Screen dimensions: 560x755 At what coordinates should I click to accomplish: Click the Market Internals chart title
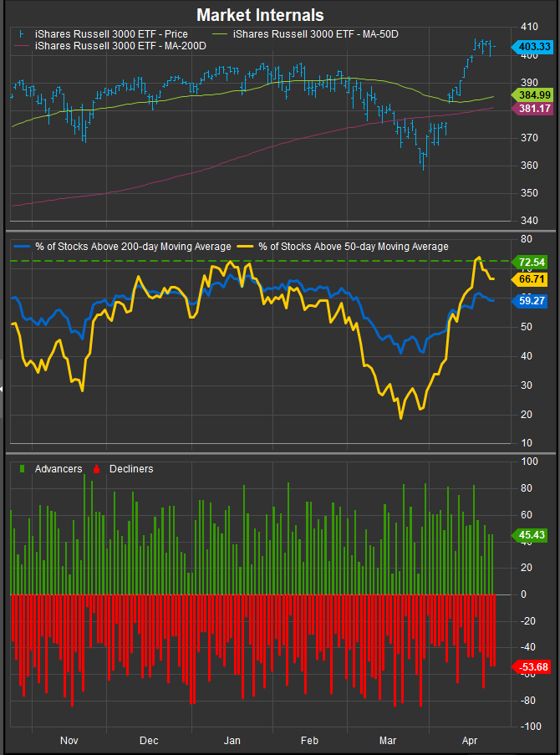point(260,15)
